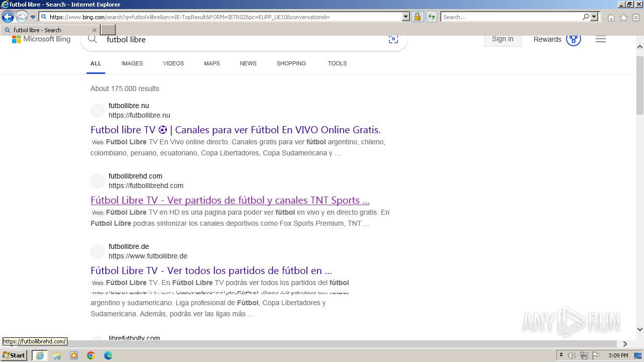Screen dimensions: 644x362
Task: Go back with the IE back arrow
Action: click(x=8, y=17)
